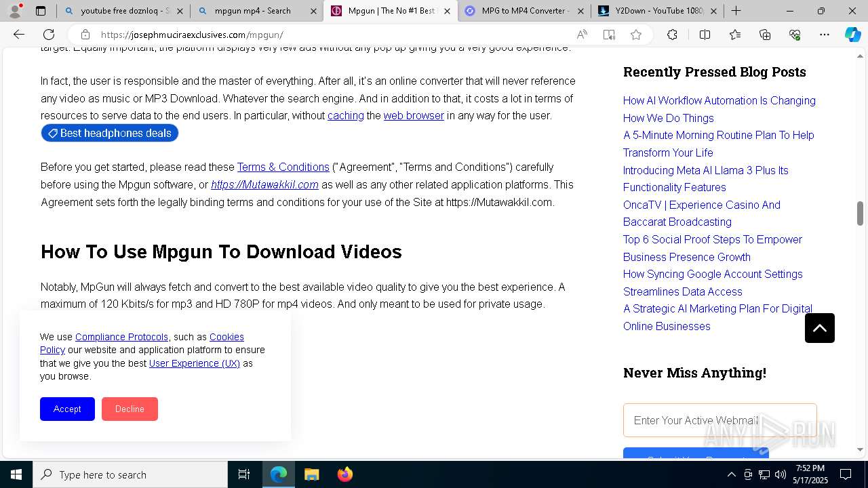Click the page vertical scrollbar thumb
Screen dimensions: 868x488
(x=860, y=213)
